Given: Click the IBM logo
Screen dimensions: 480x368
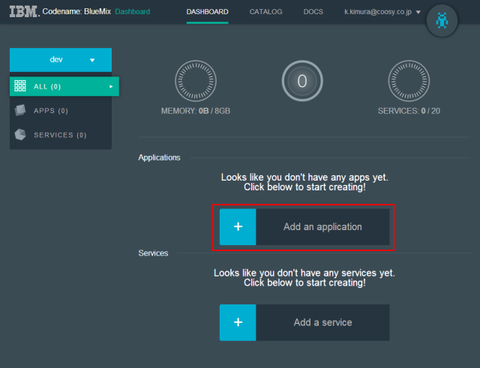Looking at the screenshot, I should tap(24, 12).
